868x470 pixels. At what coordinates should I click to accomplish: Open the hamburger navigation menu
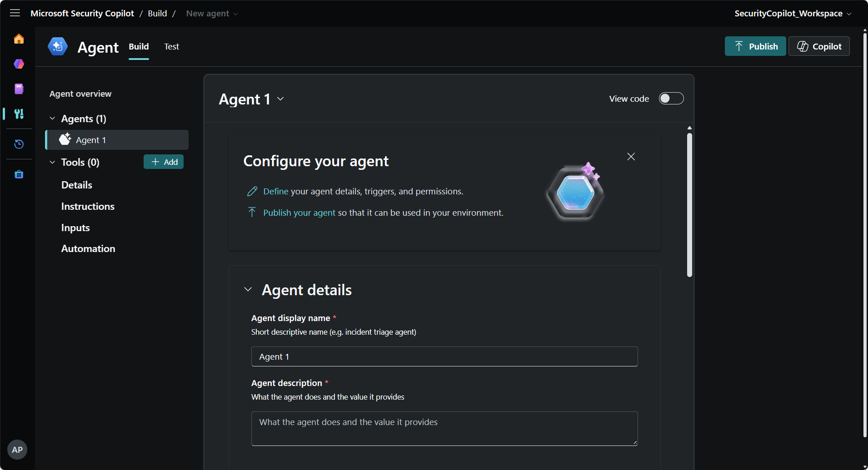15,13
